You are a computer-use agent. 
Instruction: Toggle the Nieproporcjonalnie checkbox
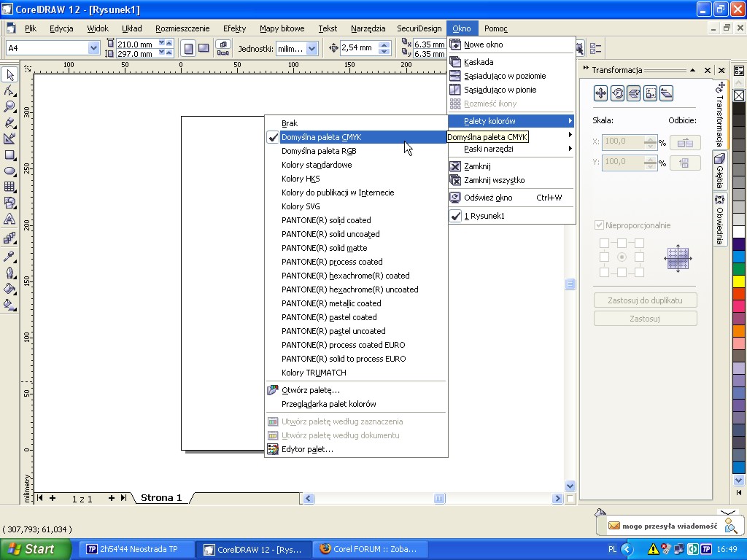tap(600, 225)
